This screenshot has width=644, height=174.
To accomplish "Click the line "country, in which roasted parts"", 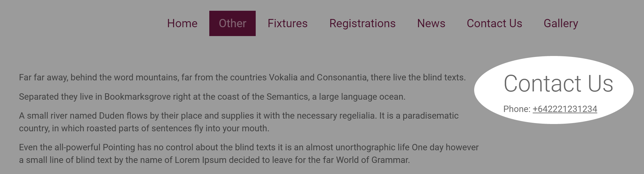I will pos(144,128).
